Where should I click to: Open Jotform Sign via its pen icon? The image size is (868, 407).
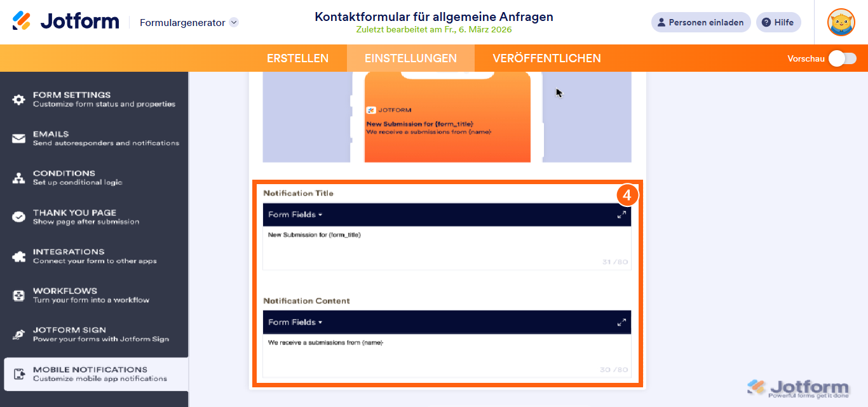pyautogui.click(x=19, y=334)
